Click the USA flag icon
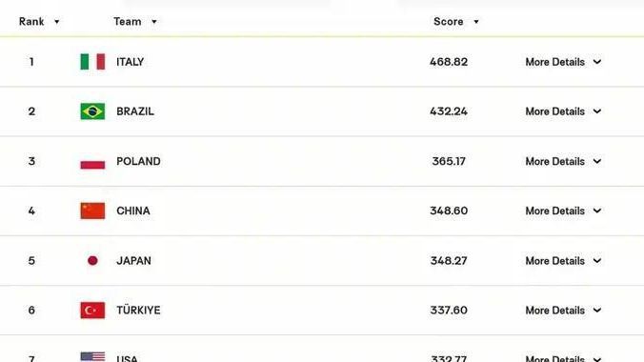The height and width of the screenshot is (362, 644). 92,356
